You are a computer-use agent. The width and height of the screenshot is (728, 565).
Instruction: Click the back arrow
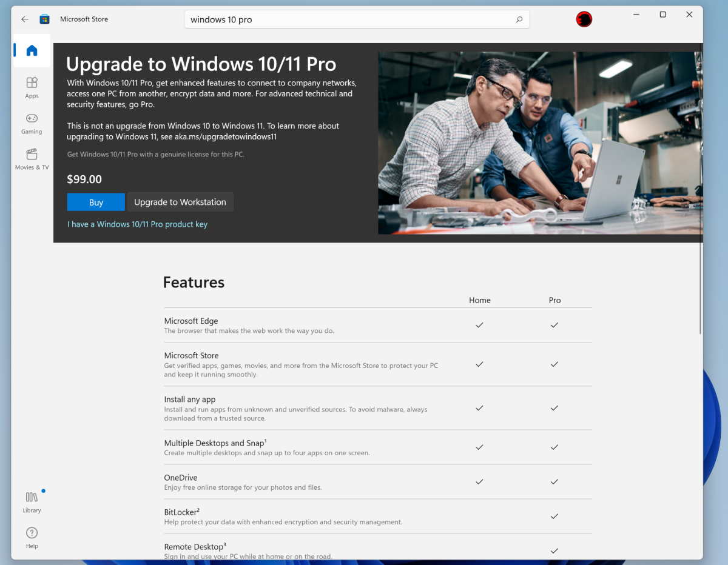point(24,19)
